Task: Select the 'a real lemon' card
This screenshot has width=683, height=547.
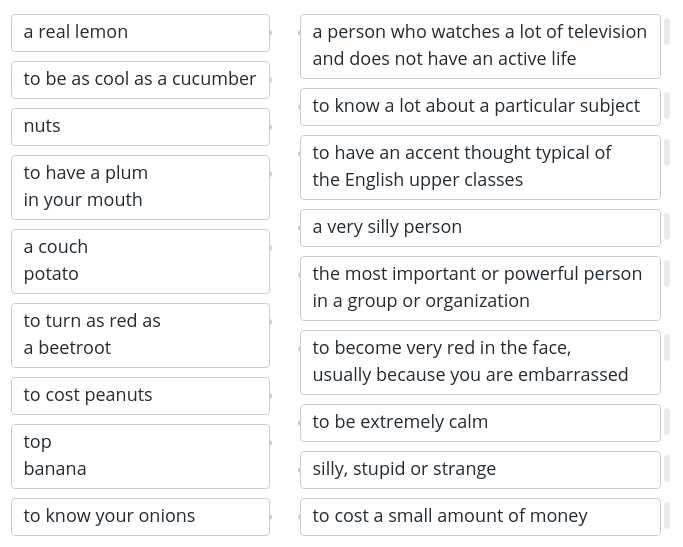Action: 140,33
